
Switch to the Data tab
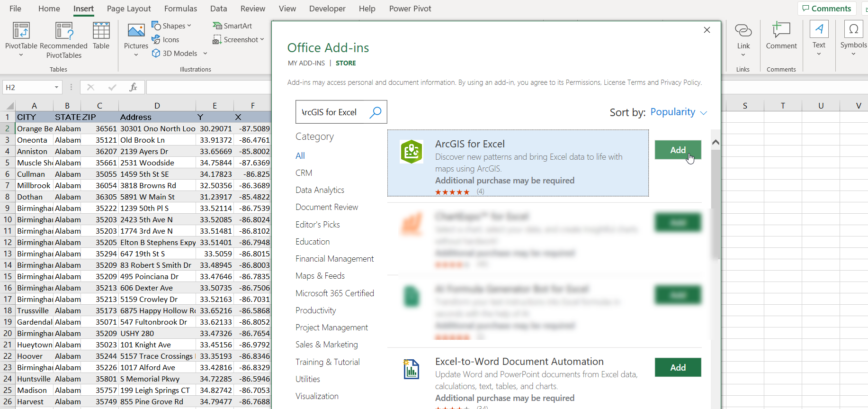[x=218, y=9]
